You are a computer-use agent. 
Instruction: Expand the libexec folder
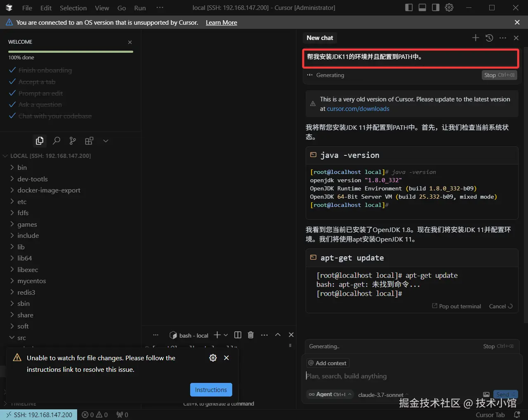(71, 270)
